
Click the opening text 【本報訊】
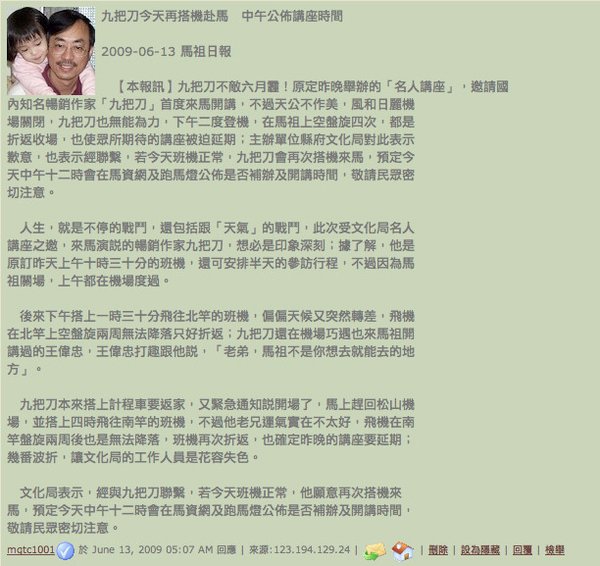(145, 87)
